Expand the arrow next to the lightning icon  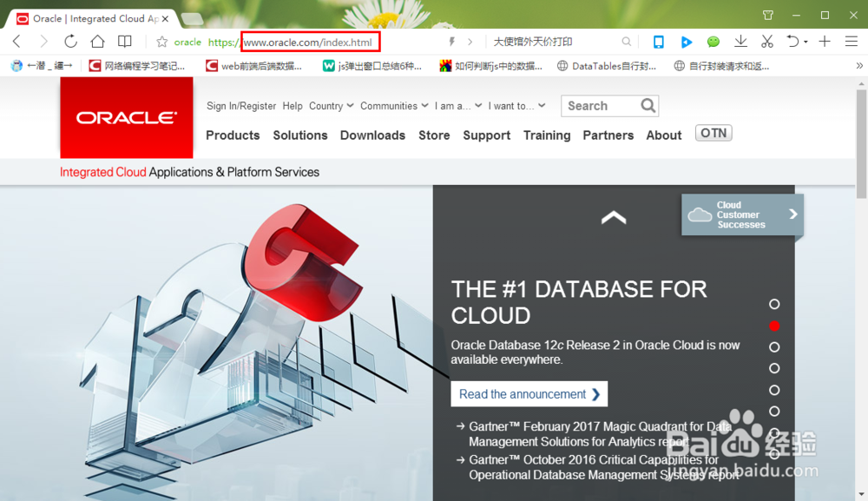(470, 42)
